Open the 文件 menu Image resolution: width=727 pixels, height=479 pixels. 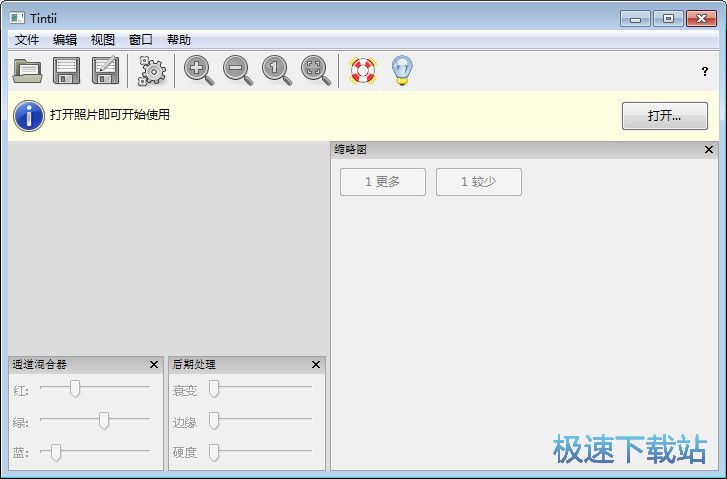[27, 40]
